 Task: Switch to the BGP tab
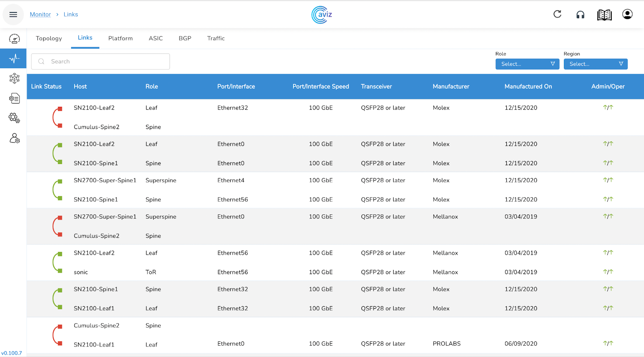[185, 39]
